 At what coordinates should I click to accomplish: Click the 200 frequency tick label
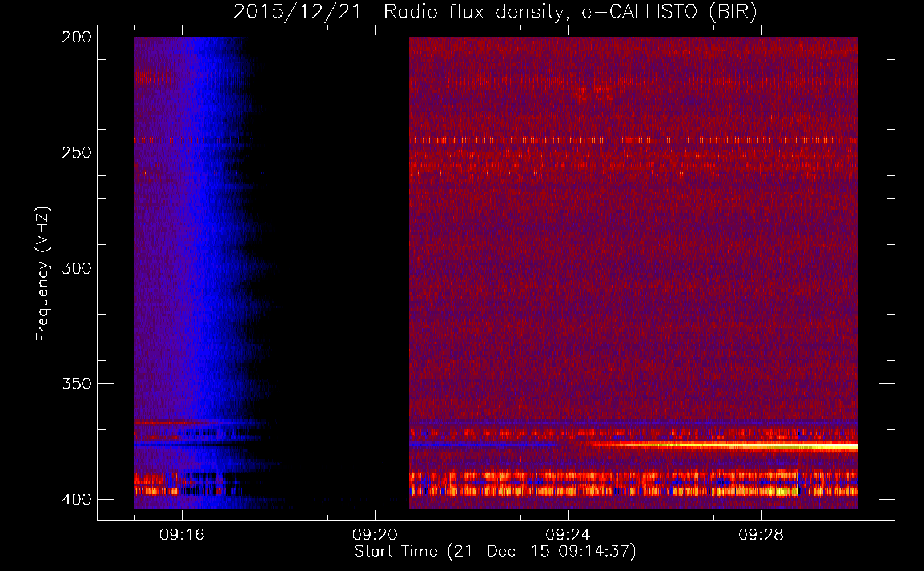coord(77,37)
